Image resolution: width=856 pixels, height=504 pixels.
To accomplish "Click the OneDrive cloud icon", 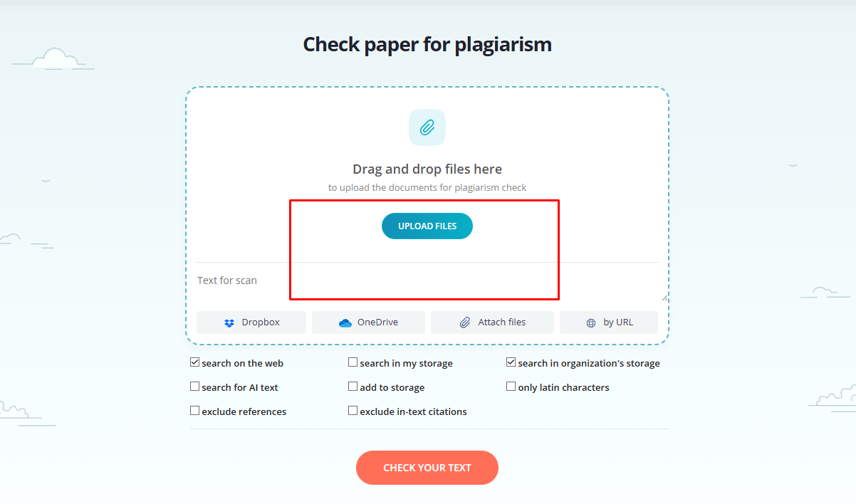I will (x=345, y=322).
